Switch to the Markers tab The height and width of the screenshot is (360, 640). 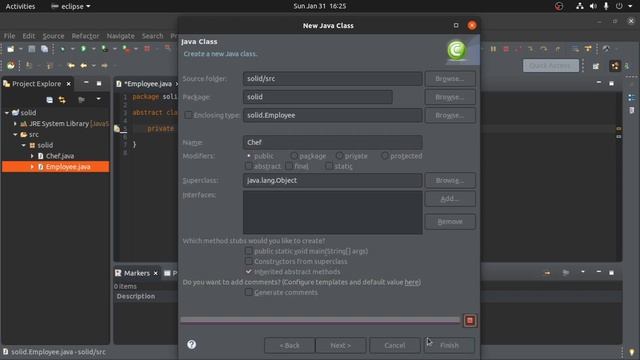coord(136,273)
